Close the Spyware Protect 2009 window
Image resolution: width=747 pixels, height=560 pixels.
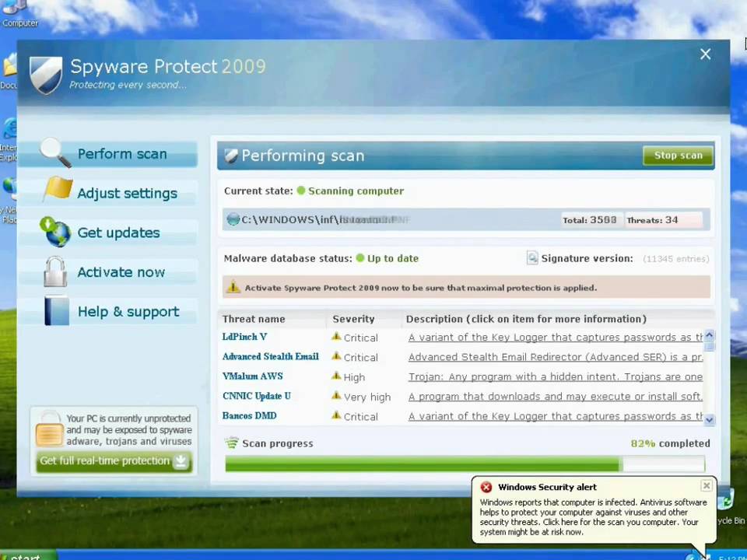705,54
